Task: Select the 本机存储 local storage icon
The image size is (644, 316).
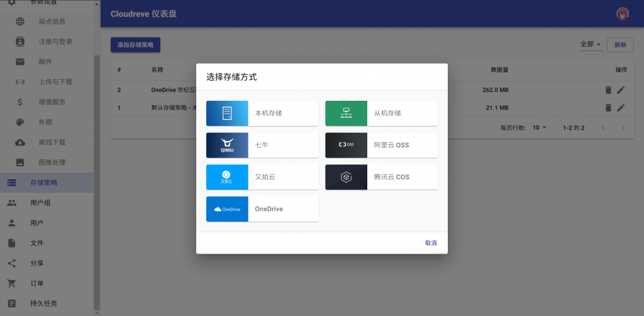Action: point(227,113)
